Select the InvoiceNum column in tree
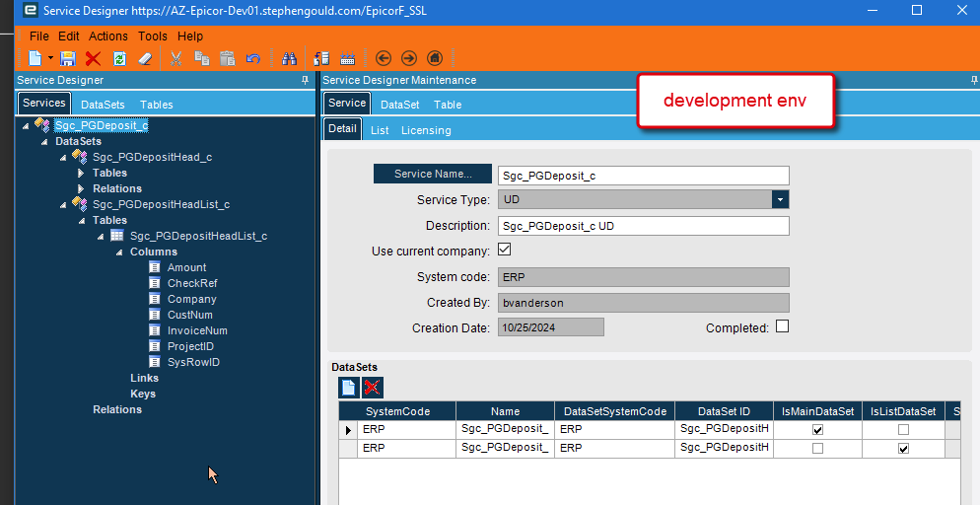Image resolution: width=980 pixels, height=505 pixels. click(x=197, y=330)
